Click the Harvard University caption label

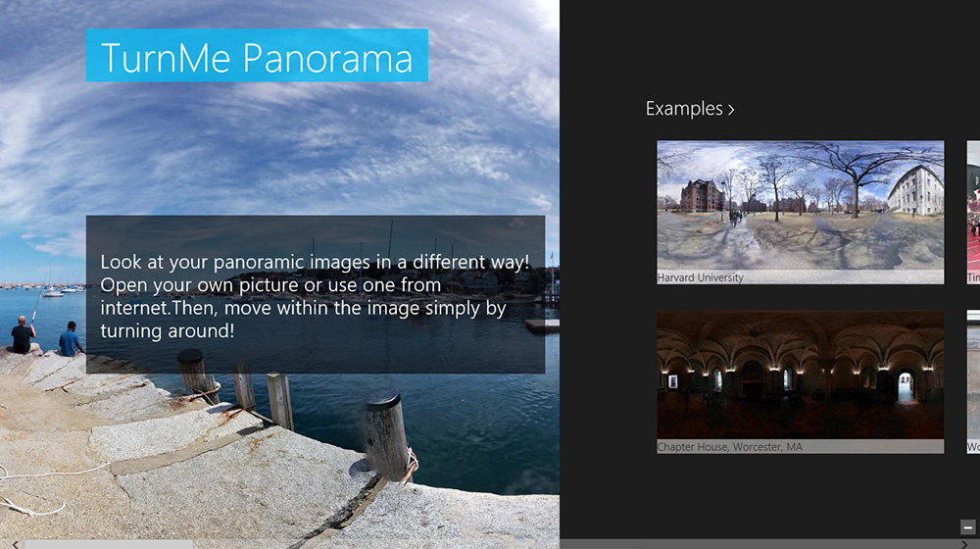[x=701, y=277]
